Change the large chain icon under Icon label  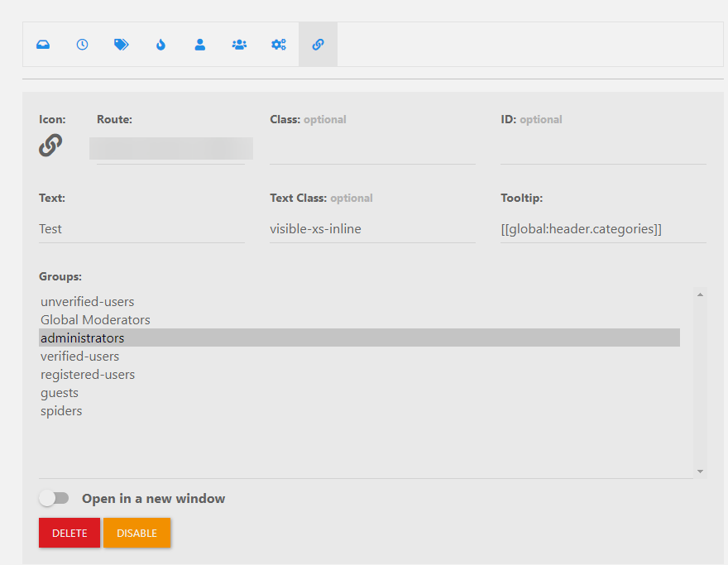[50, 146]
